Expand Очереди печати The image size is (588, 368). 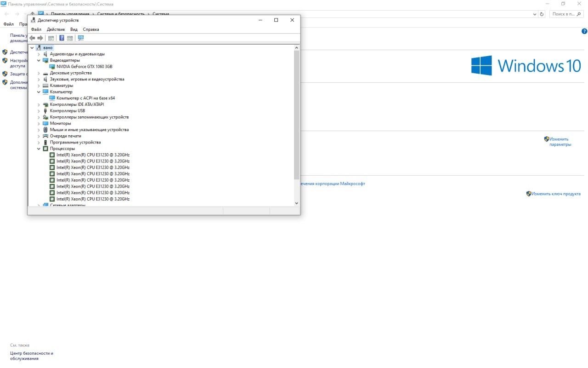point(39,136)
